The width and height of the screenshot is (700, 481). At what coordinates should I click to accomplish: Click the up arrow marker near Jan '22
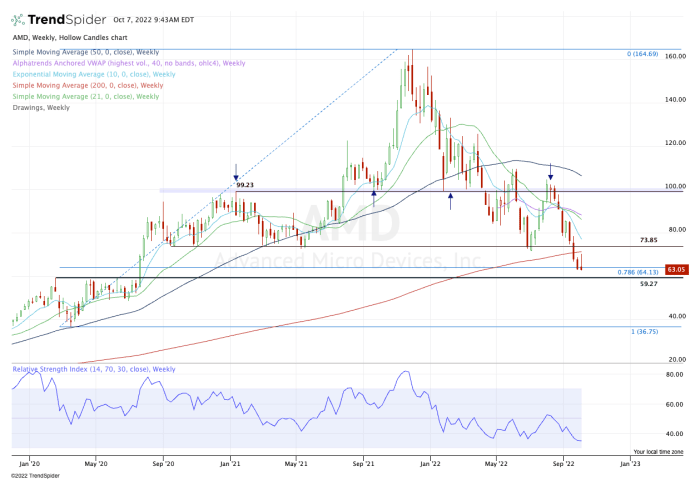click(451, 200)
